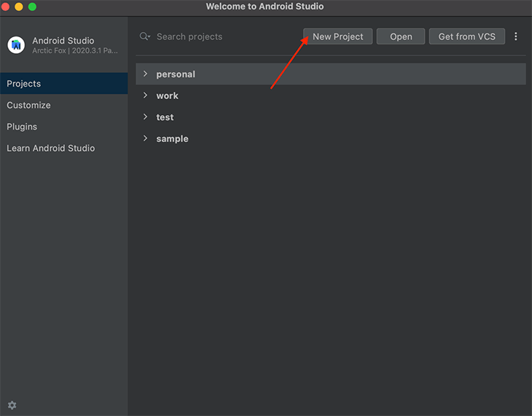This screenshot has height=416, width=532.
Task: Click the New Project button
Action: pos(338,36)
